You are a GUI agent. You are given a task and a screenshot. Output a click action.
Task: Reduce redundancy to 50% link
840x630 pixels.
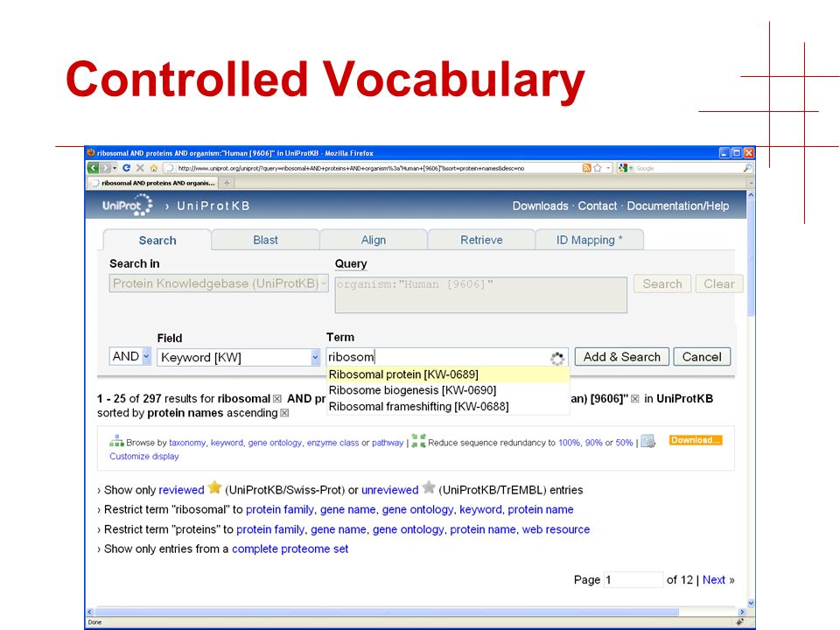click(624, 443)
